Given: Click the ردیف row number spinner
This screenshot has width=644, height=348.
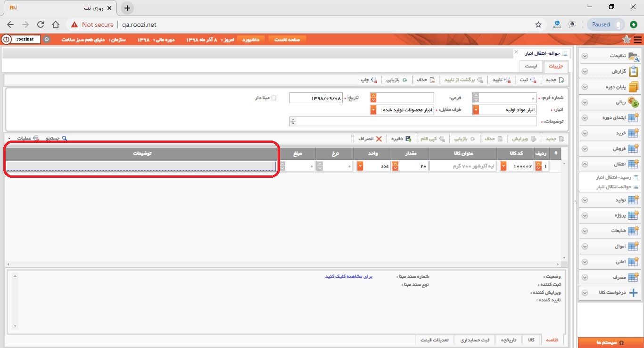Looking at the screenshot, I should tap(539, 166).
